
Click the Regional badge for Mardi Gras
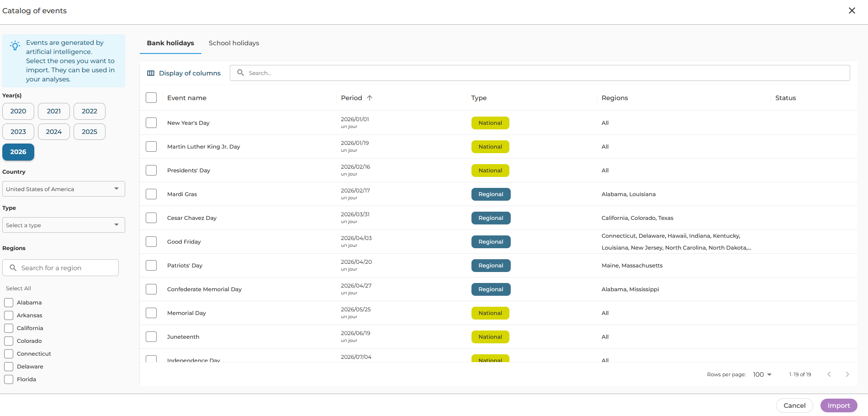[491, 194]
